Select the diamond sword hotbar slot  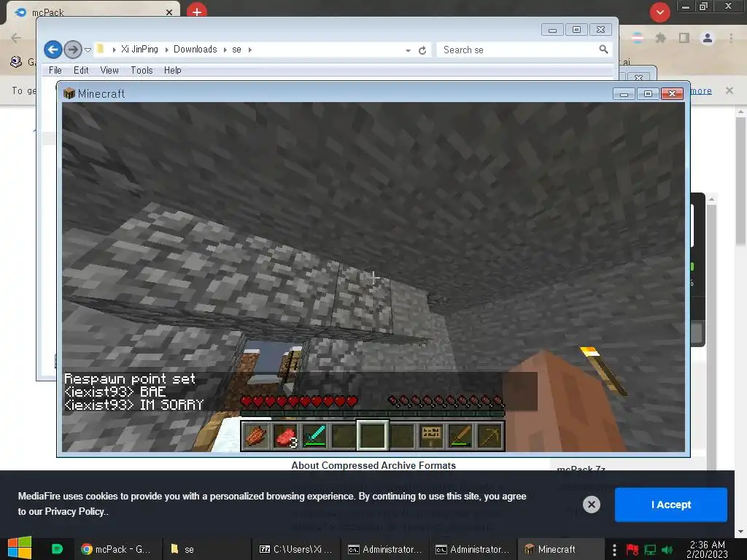coord(314,436)
